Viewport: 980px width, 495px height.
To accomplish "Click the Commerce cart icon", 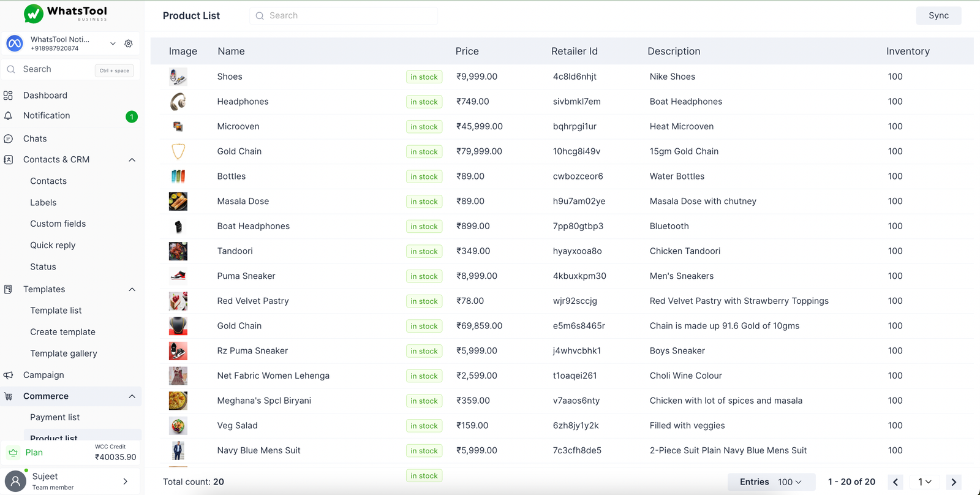I will [8, 396].
